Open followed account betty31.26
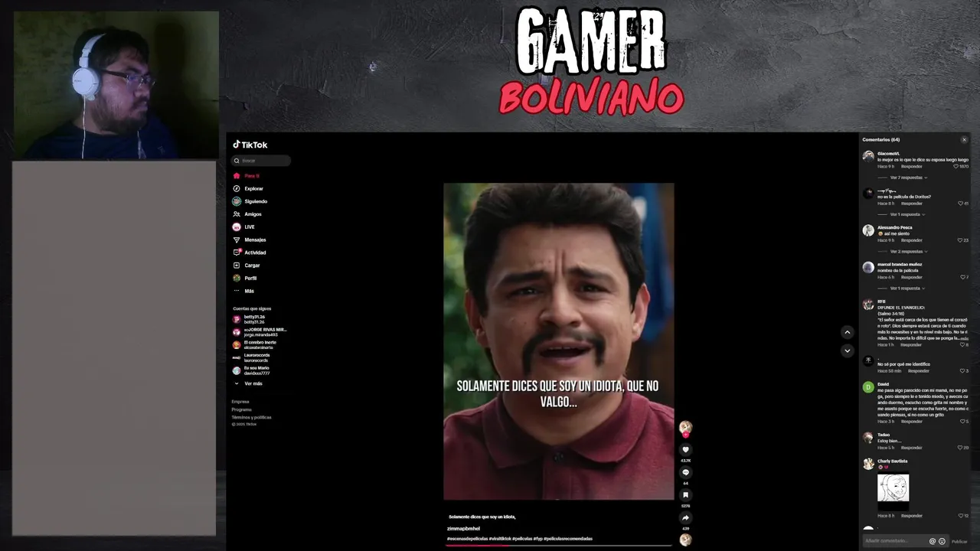The height and width of the screenshot is (551, 980). pos(249,319)
